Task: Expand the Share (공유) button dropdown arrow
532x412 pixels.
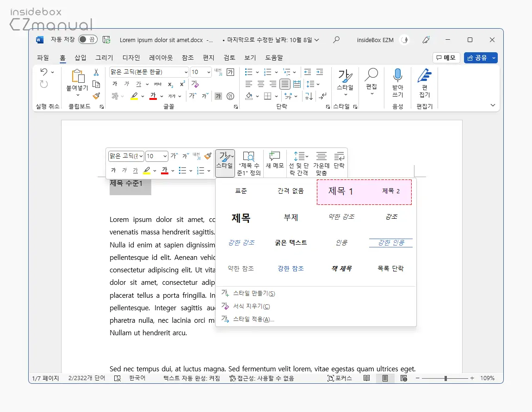Action: point(494,58)
